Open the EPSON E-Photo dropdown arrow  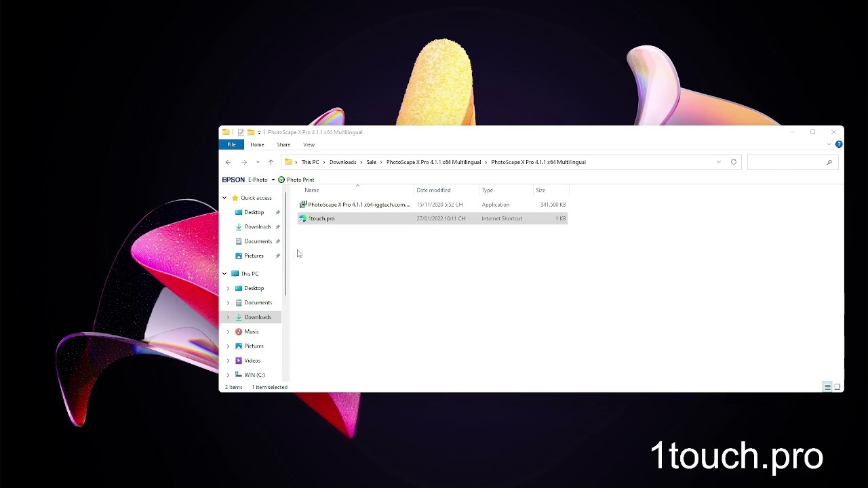(x=273, y=180)
